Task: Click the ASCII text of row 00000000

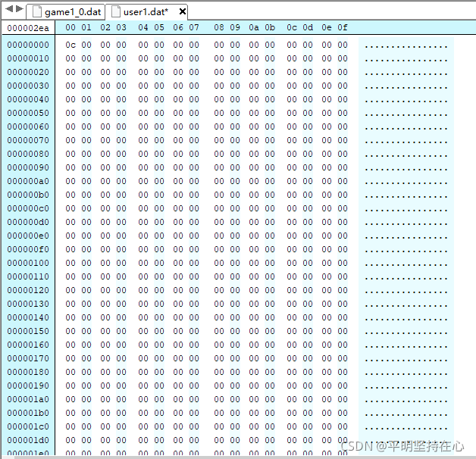Action: click(x=406, y=45)
